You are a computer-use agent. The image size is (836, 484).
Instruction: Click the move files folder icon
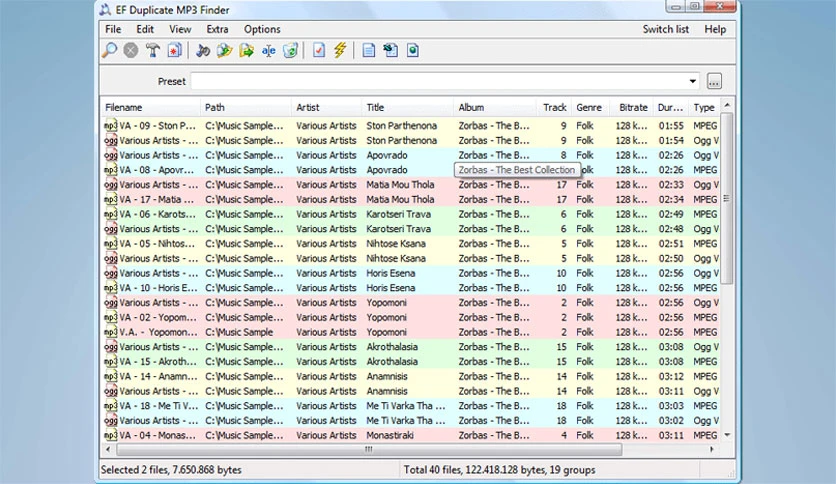[x=246, y=51]
